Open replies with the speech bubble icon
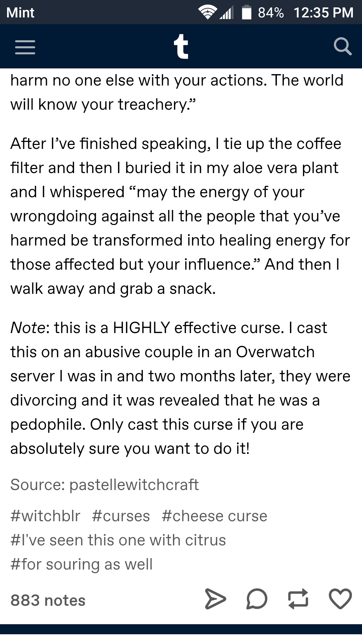 coord(257,599)
